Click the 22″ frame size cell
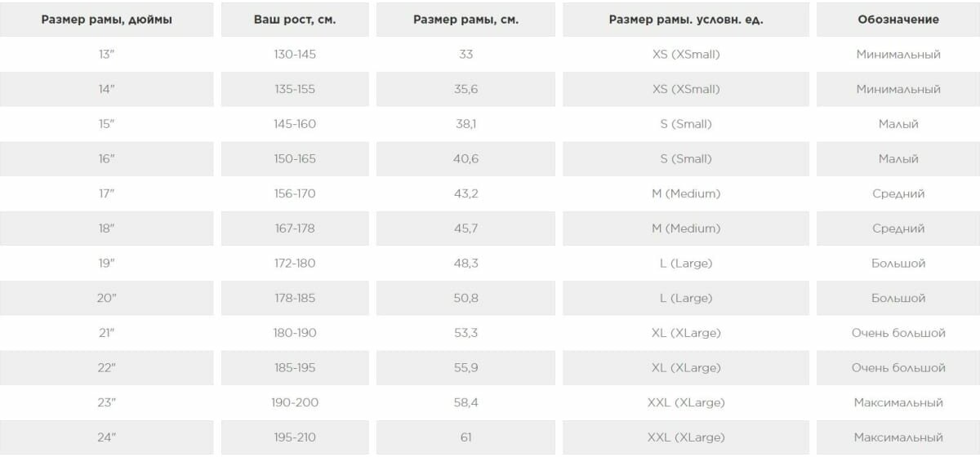Viewport: 980px width, 457px height. point(107,368)
